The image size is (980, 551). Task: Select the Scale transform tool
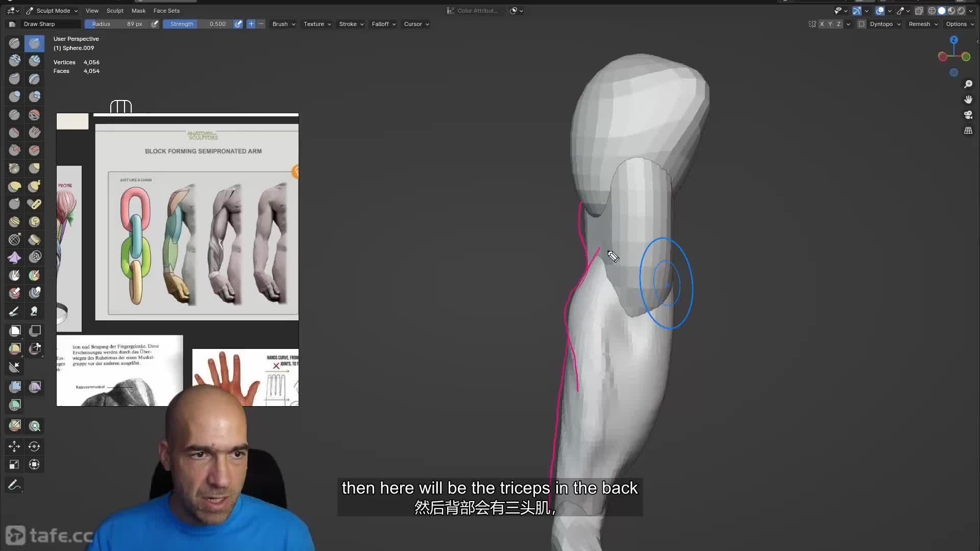pos(14,464)
